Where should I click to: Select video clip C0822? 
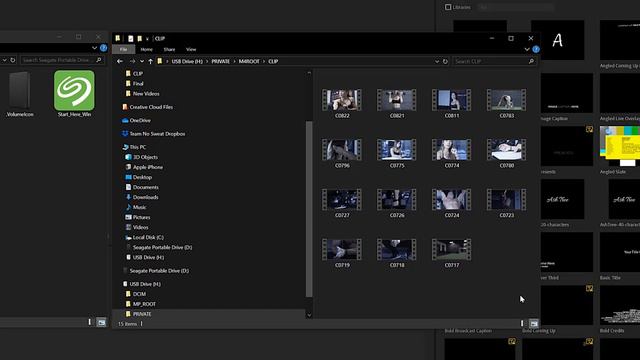point(342,104)
